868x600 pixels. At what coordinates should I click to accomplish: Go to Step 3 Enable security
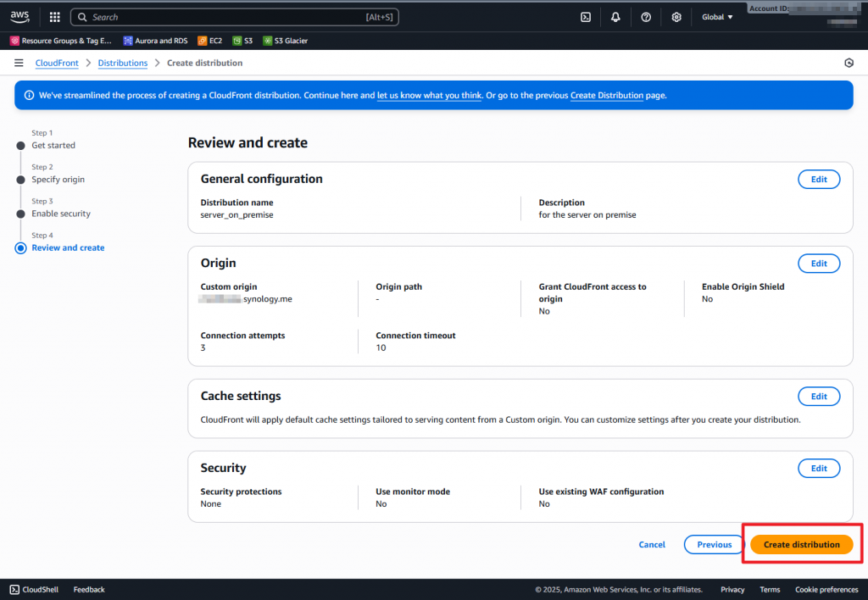coord(61,214)
